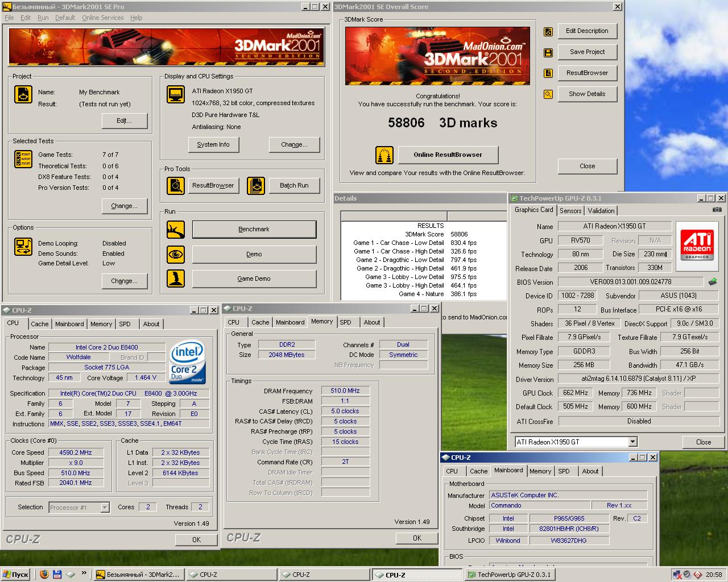The height and width of the screenshot is (582, 728).
Task: Click the Show Details magnifier icon
Action: (548, 94)
